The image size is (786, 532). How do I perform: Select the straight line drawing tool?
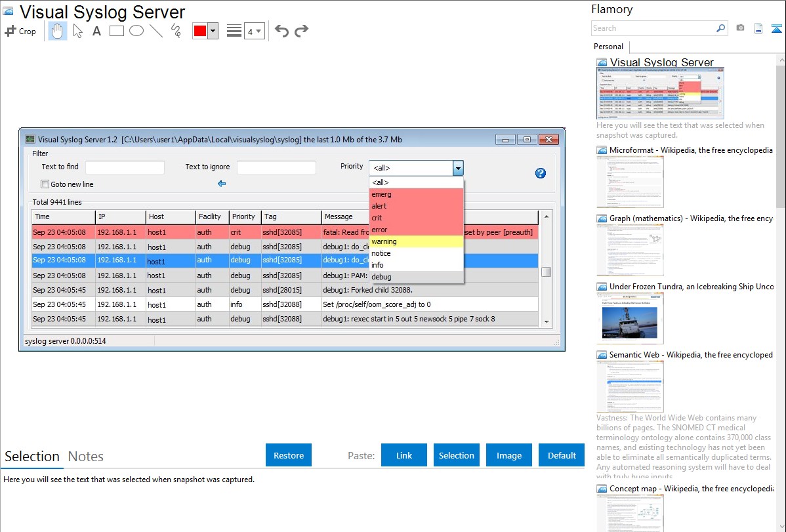point(156,31)
